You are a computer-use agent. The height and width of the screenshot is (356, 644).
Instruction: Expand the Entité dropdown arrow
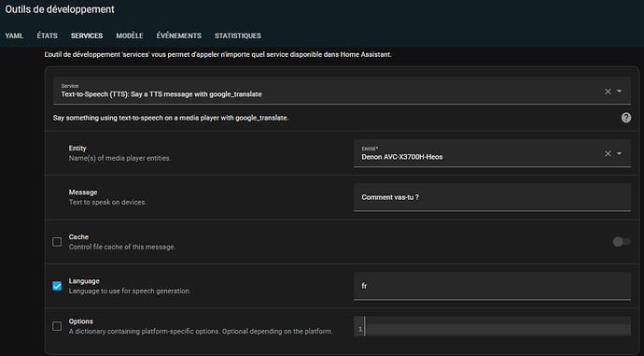pos(620,153)
